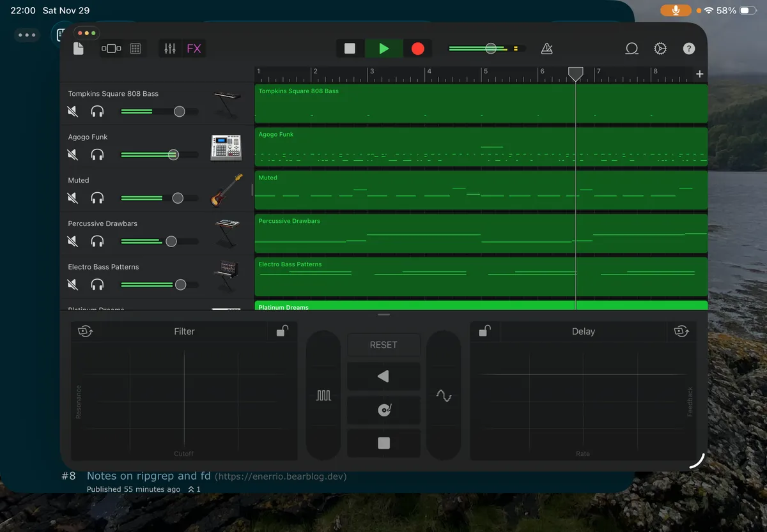The height and width of the screenshot is (532, 767).
Task: Open the song settings gear
Action: pyautogui.click(x=660, y=49)
